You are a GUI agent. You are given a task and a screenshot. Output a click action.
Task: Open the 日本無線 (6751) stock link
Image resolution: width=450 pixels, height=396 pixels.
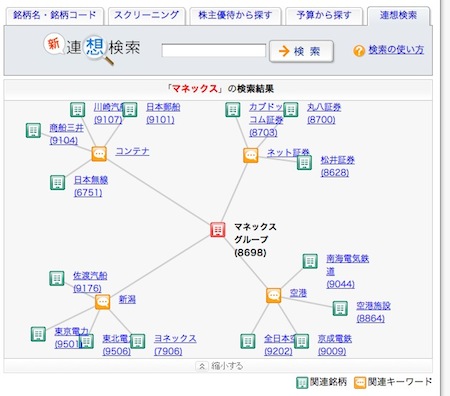pyautogui.click(x=91, y=186)
